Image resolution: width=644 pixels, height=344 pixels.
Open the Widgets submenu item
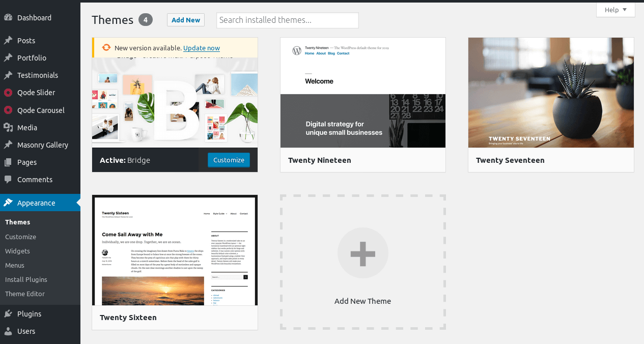pyautogui.click(x=17, y=251)
